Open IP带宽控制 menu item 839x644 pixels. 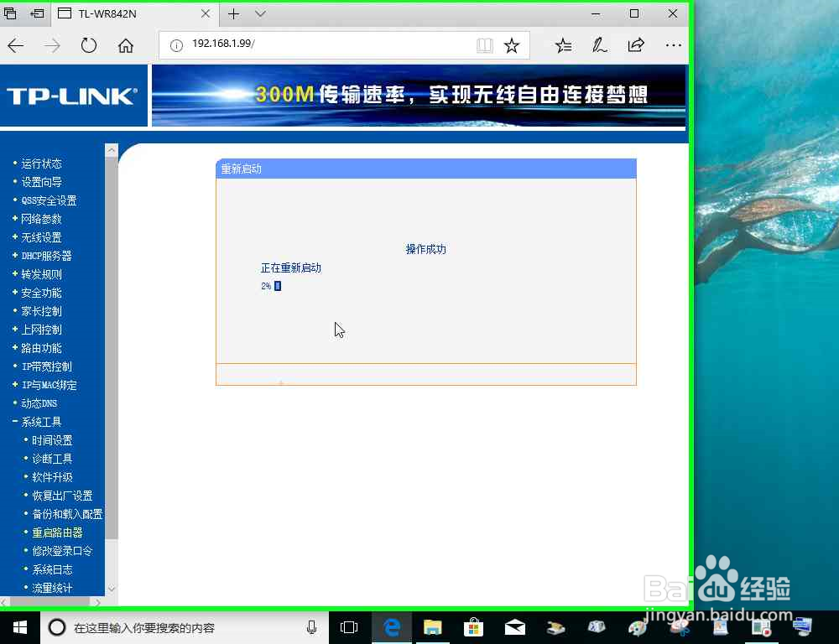point(46,366)
